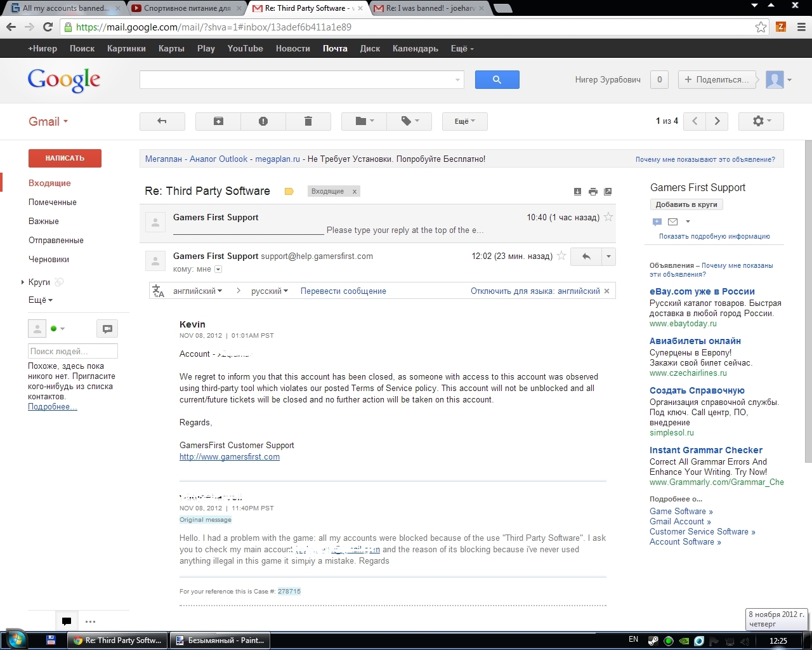812x650 pixels.
Task: Report message as spam
Action: pos(263,121)
